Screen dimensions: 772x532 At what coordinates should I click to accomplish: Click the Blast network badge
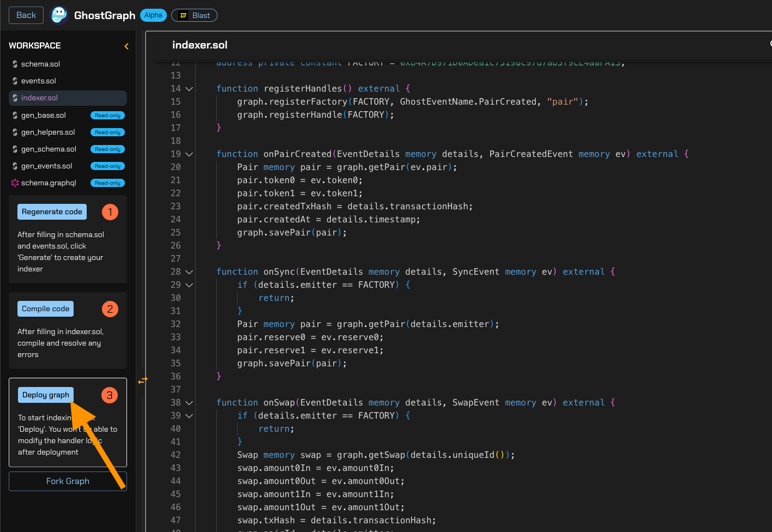[194, 15]
